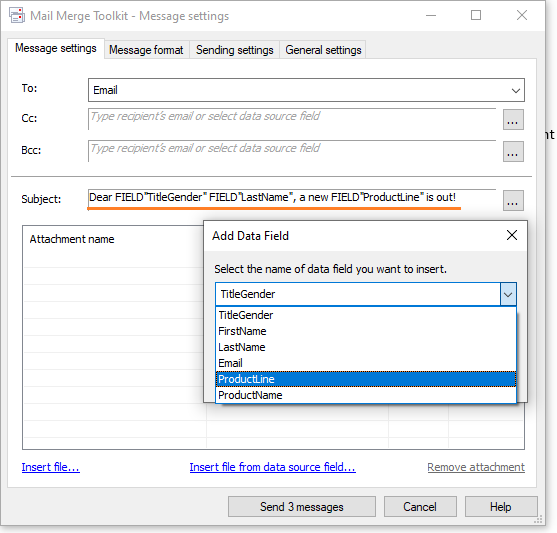
Task: Open the Cc field browse button
Action: point(513,120)
